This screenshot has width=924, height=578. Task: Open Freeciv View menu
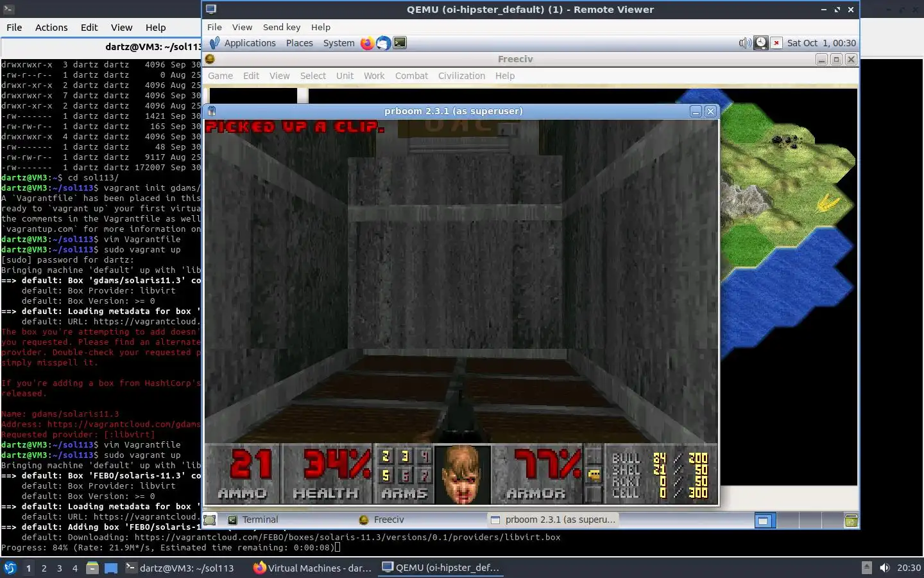[279, 76]
